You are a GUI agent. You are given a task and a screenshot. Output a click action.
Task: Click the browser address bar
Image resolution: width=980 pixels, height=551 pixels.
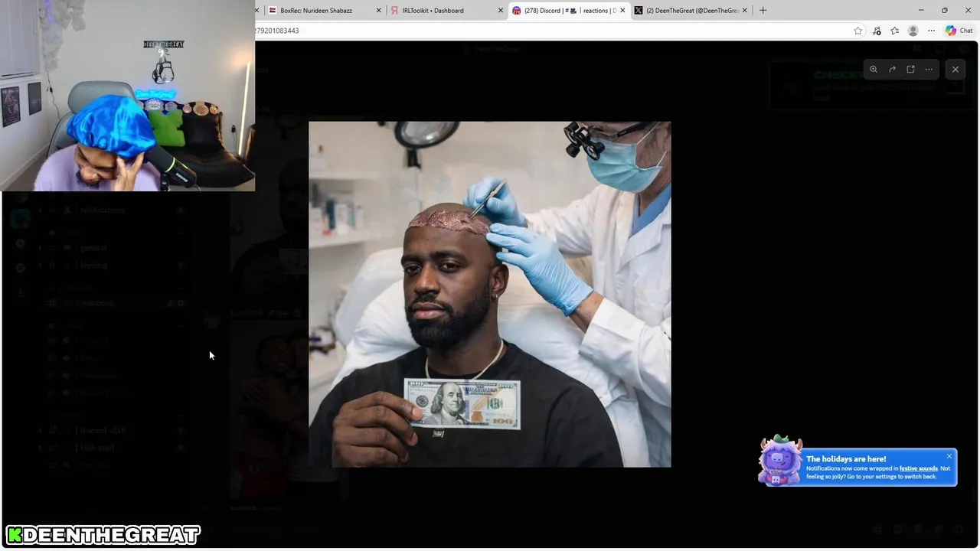(x=551, y=31)
